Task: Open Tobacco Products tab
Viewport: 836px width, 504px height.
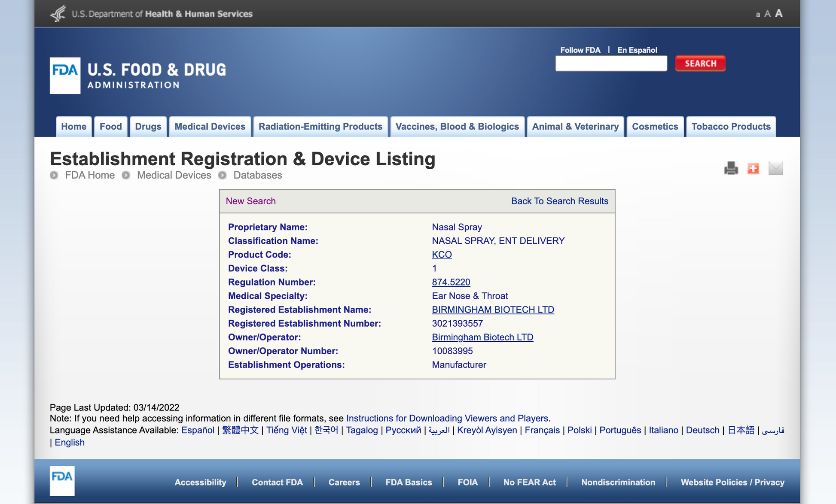Action: (x=731, y=127)
